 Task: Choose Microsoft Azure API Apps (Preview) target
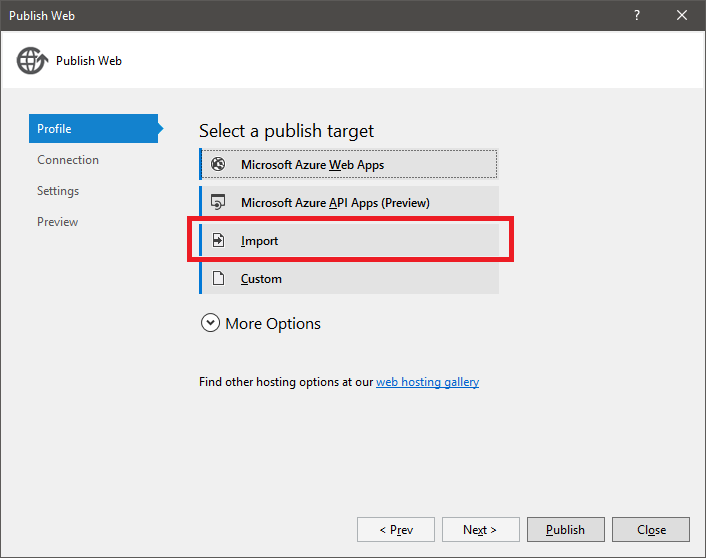[x=349, y=202]
